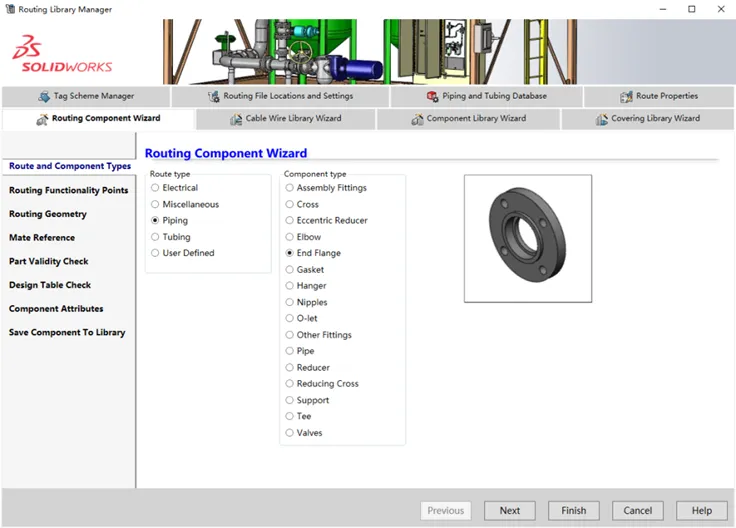Image resolution: width=736 pixels, height=528 pixels.
Task: Open Save Component To Library step
Action: 67,332
